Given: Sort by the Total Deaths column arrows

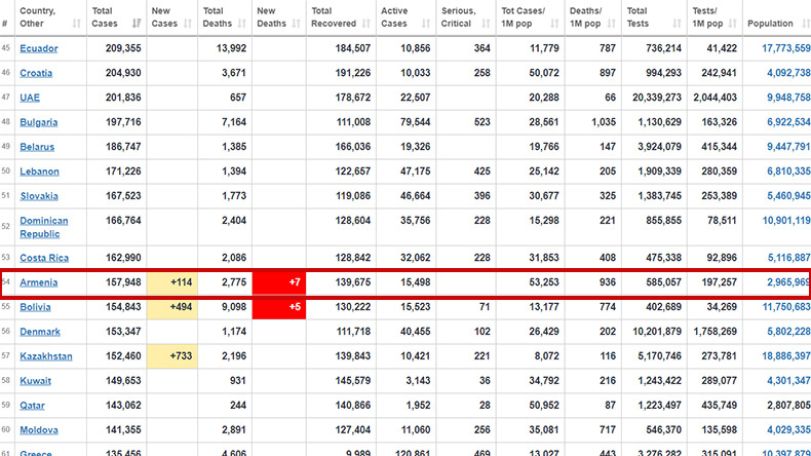Looking at the screenshot, I should click(242, 23).
